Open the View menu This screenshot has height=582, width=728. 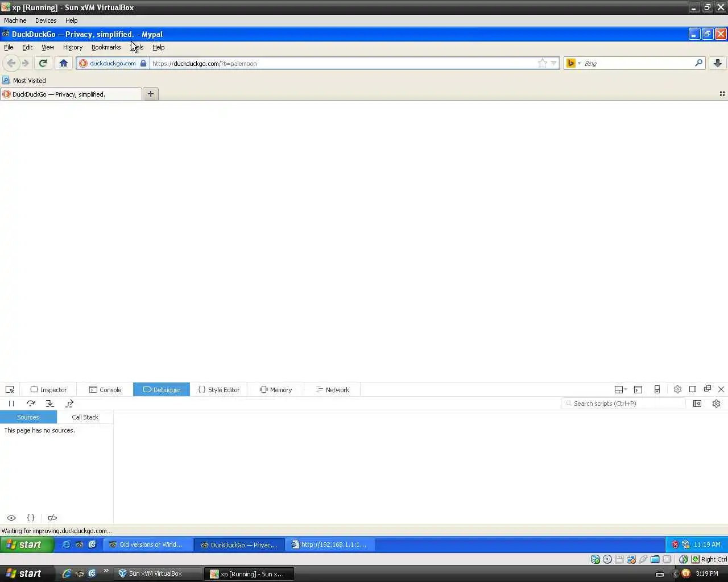point(48,47)
